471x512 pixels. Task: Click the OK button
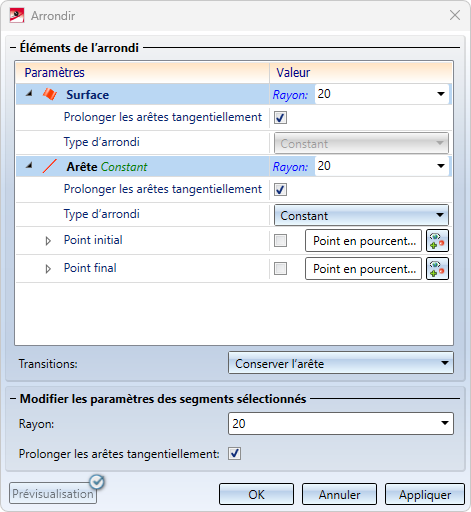point(256,494)
